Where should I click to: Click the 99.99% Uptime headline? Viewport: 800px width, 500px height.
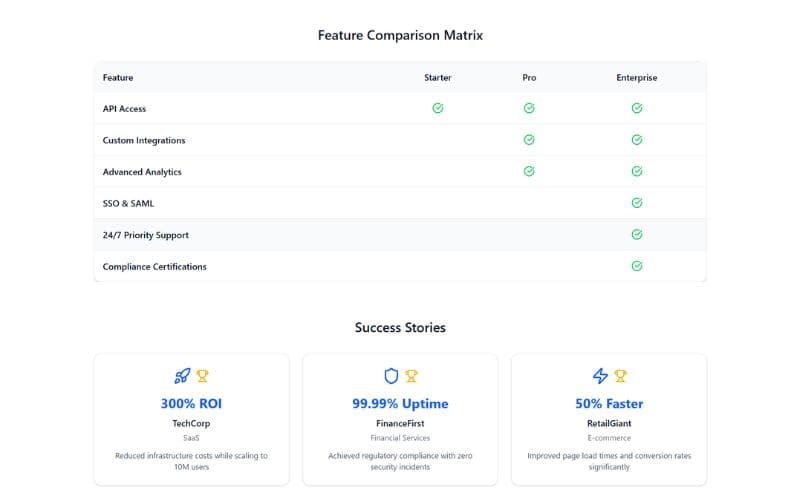[400, 404]
